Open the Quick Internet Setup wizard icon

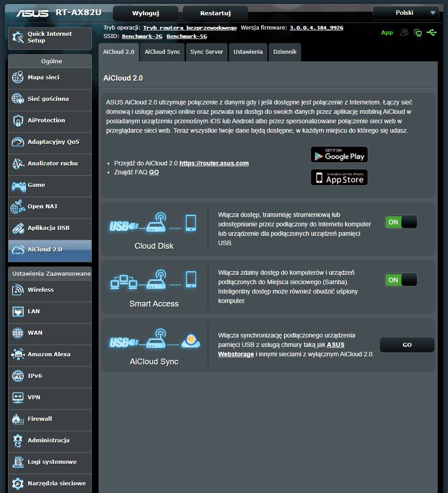tap(18, 37)
